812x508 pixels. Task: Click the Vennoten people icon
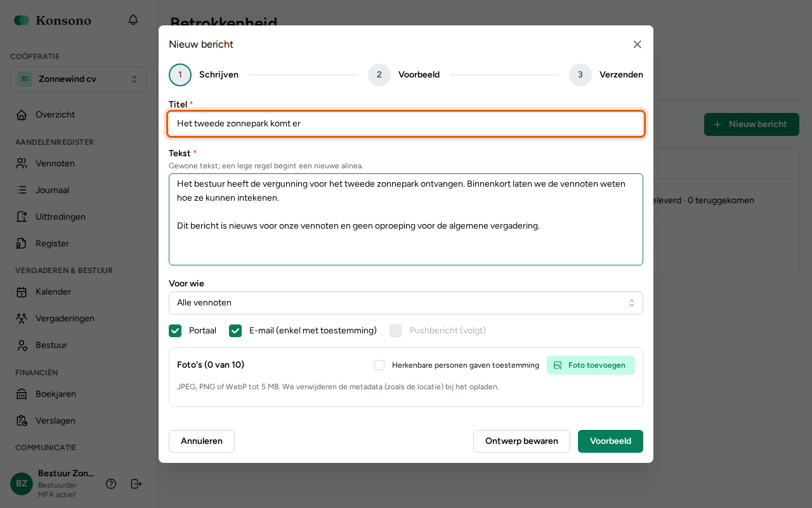(22, 163)
